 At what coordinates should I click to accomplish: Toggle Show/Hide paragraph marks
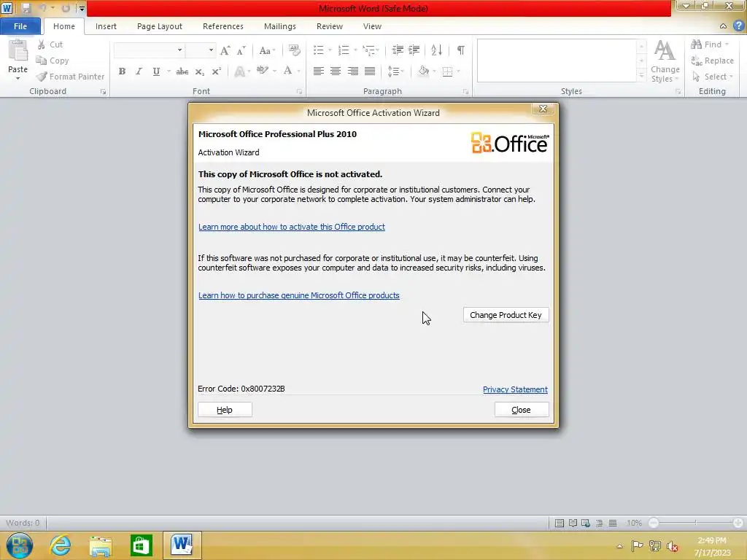461,50
